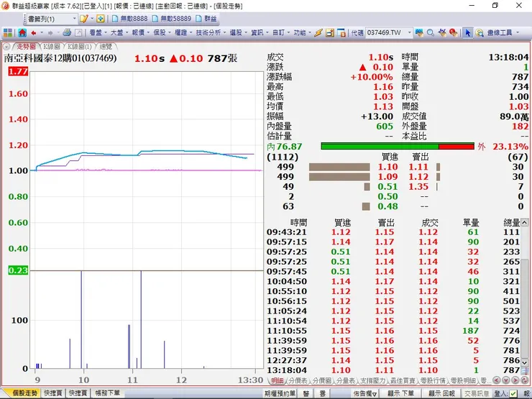
Task: Expand the 選股 menu
Action: coord(238,33)
